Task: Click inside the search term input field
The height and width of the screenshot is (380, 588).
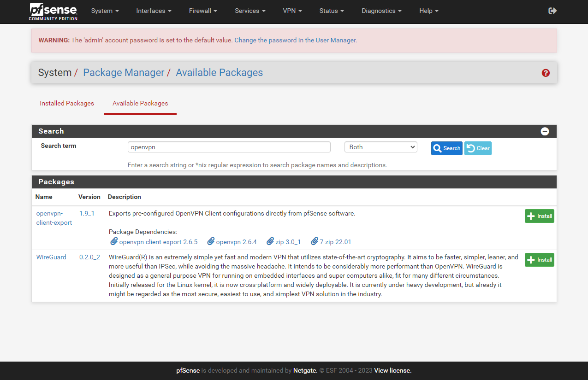Action: click(229, 146)
